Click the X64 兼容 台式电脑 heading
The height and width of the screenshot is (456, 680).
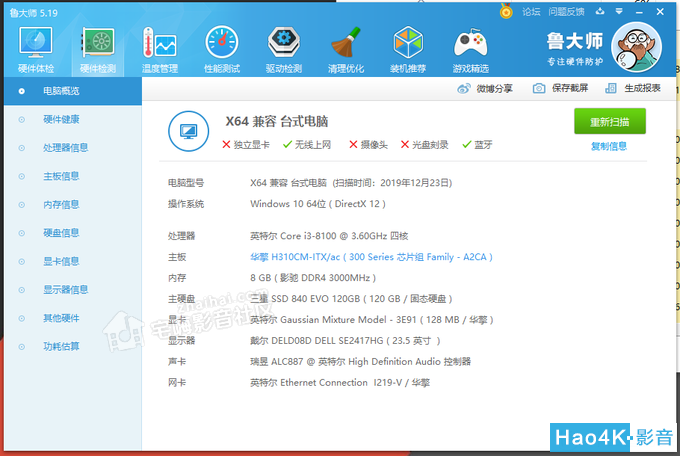point(277,121)
